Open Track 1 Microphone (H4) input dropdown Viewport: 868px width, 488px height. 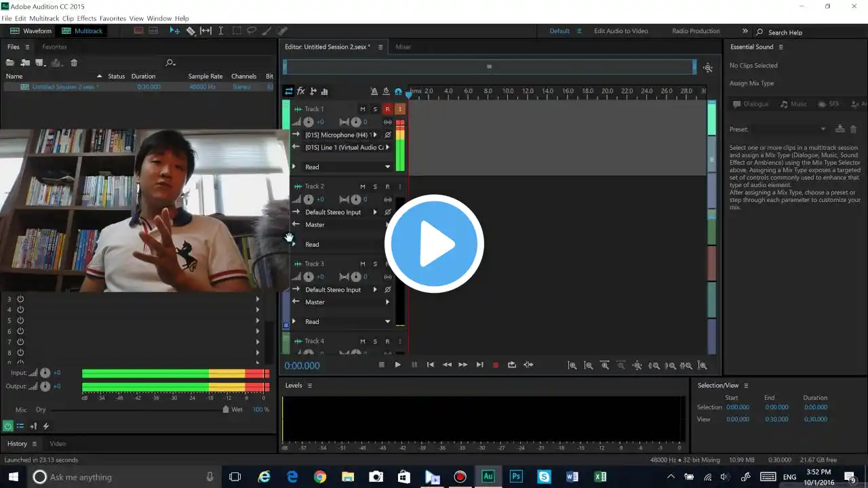coord(340,135)
